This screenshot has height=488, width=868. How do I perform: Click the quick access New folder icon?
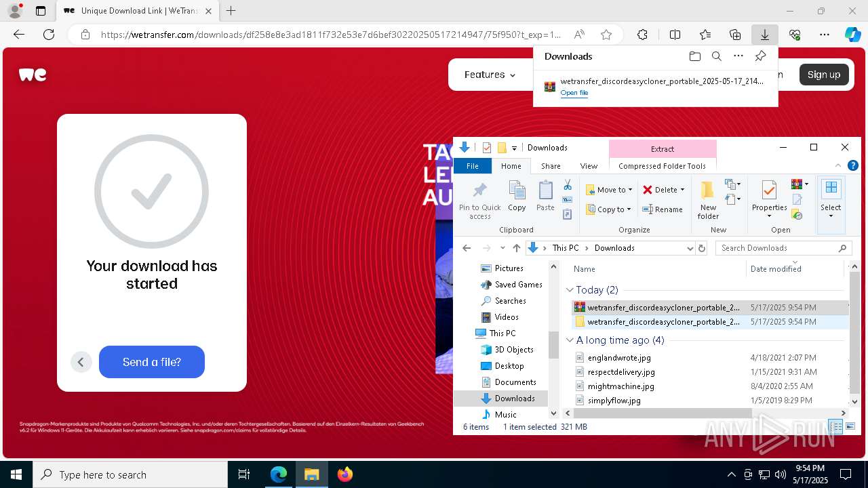[502, 148]
